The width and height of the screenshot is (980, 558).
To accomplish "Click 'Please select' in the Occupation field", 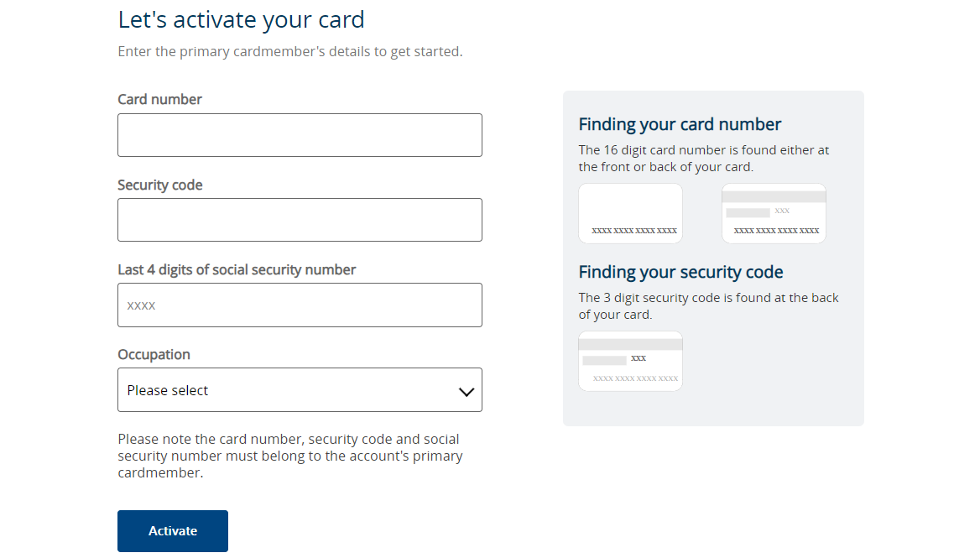I will coord(166,390).
